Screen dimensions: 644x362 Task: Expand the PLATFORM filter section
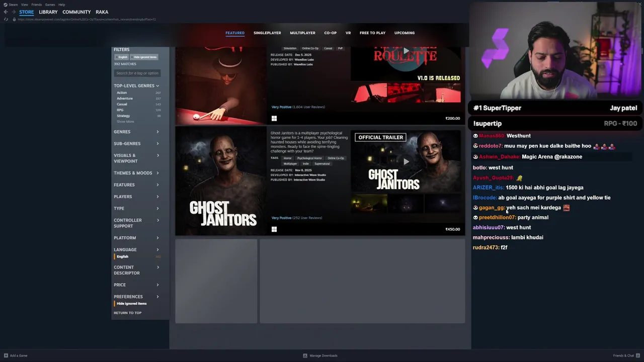[x=136, y=238]
